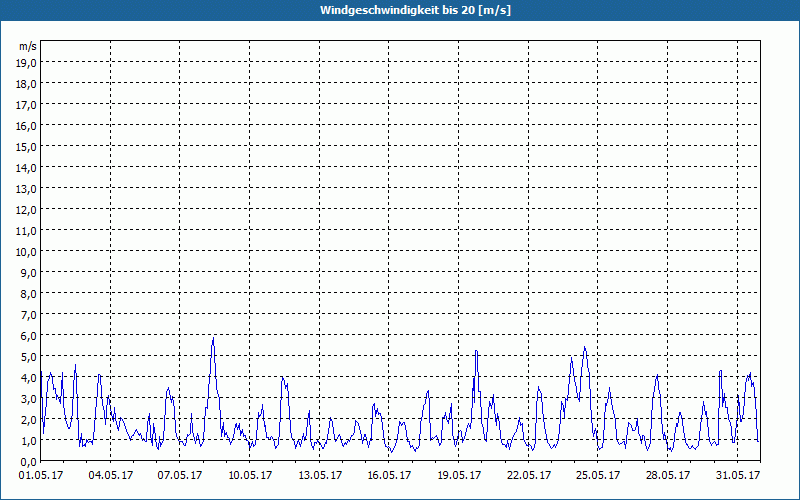
Task: Click the wind peak just before 20.05.17
Action: pos(477,351)
